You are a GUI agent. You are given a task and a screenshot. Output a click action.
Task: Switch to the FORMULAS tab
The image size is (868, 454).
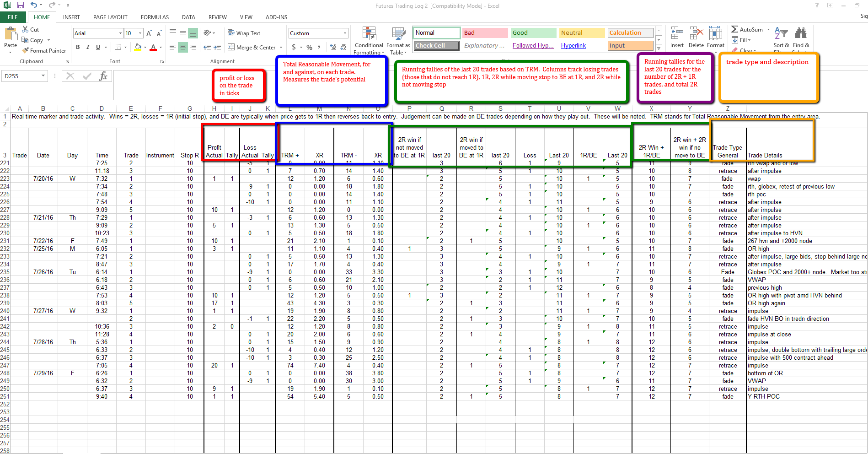(x=155, y=17)
